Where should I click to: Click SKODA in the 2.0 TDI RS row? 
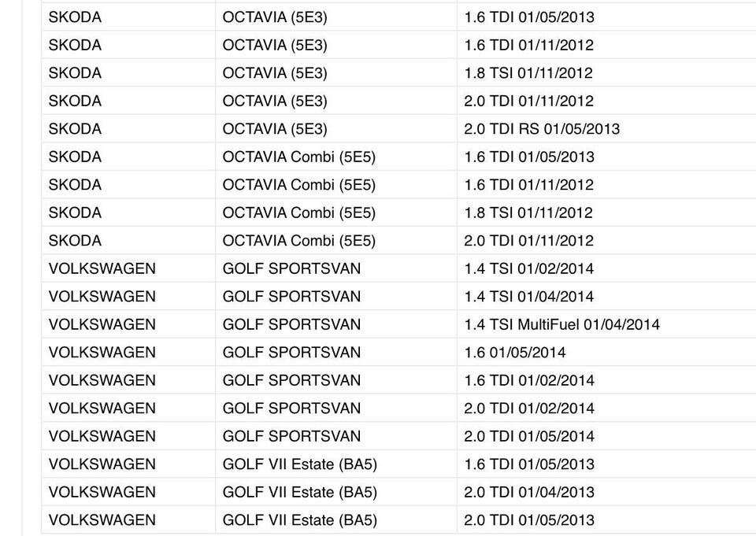point(128,129)
